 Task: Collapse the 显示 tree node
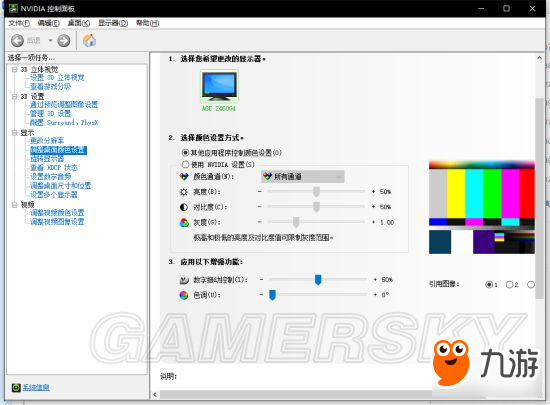[x=14, y=133]
